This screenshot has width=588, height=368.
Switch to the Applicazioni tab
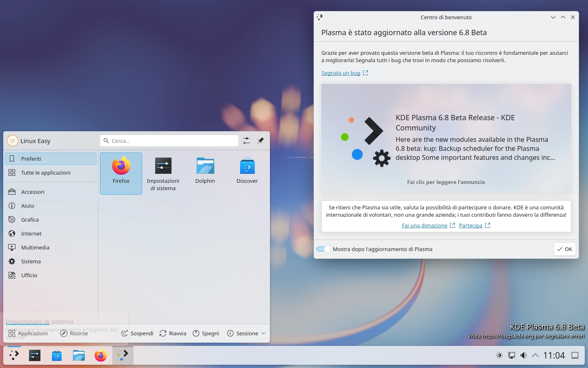(28, 333)
